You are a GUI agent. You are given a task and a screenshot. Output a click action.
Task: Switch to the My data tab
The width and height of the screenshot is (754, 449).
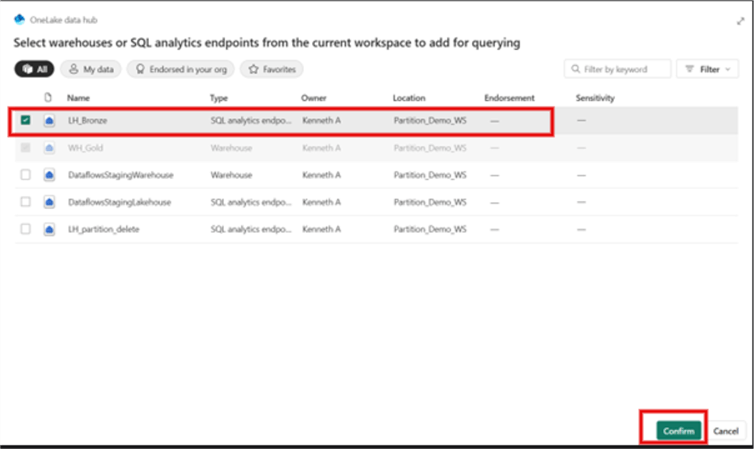pyautogui.click(x=91, y=69)
